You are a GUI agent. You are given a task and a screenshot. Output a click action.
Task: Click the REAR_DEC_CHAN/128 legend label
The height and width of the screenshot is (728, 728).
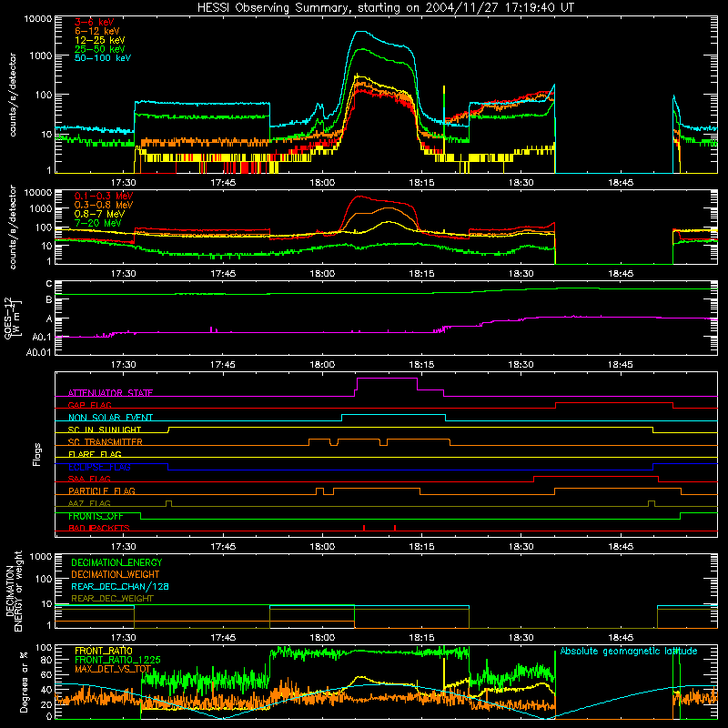tap(120, 587)
